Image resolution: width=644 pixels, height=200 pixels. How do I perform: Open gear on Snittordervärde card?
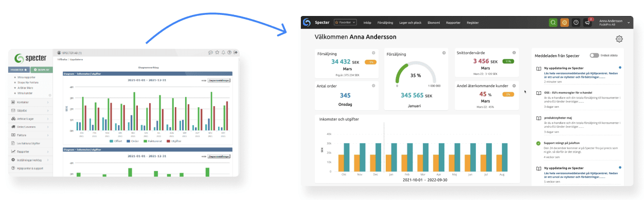tap(514, 53)
